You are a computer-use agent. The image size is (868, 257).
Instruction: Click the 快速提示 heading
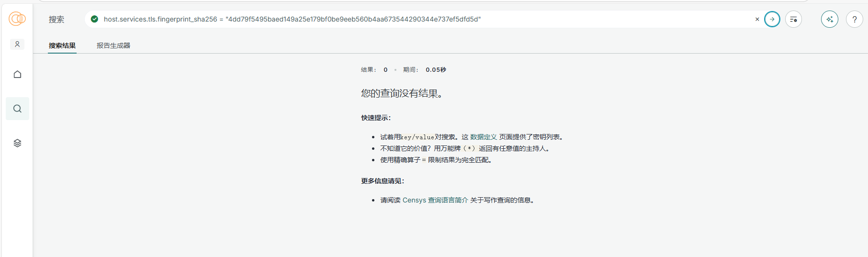pyautogui.click(x=376, y=118)
